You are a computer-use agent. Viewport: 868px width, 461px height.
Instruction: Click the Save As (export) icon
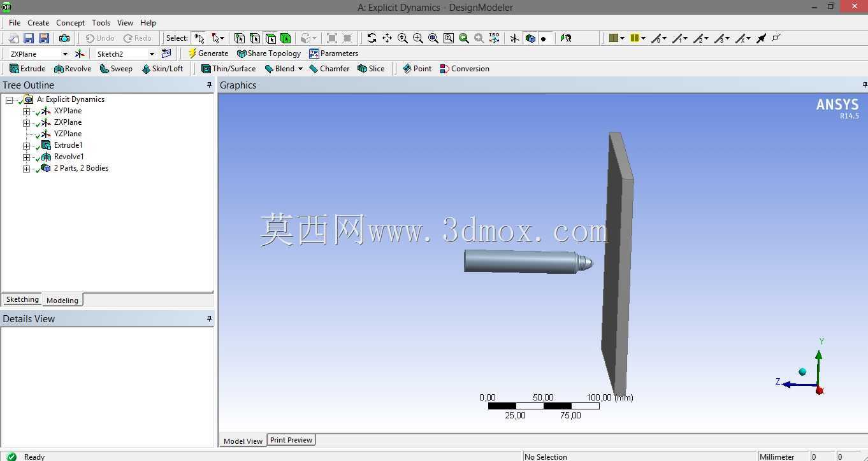pos(44,38)
